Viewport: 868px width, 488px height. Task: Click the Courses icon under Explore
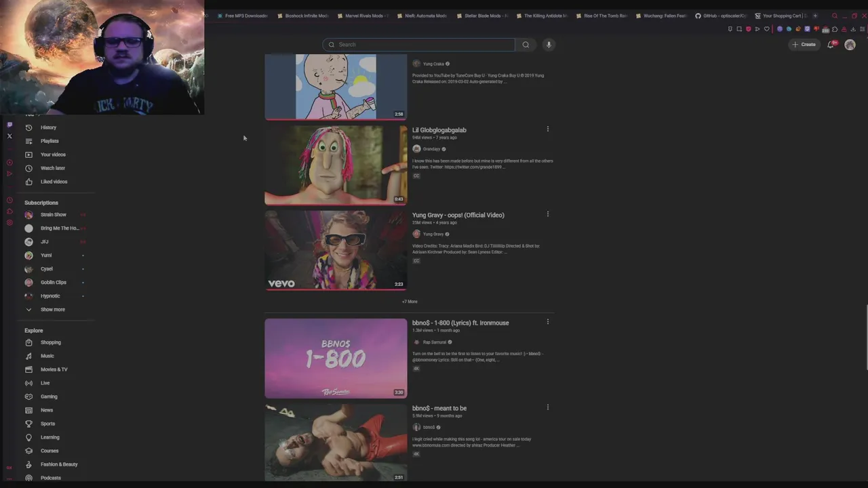tap(28, 451)
